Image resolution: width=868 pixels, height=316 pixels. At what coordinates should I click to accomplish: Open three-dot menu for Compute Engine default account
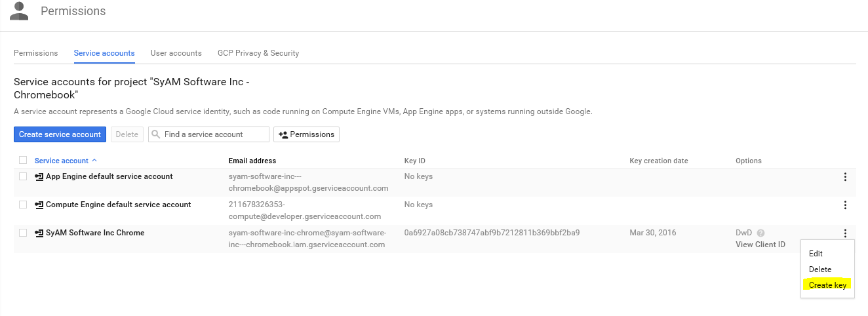coord(845,205)
